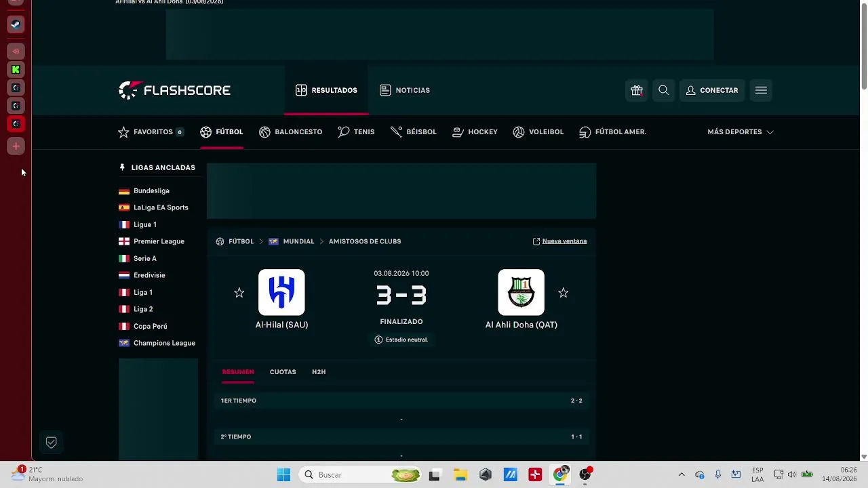Open OBS Studio from the taskbar
868x488 pixels.
pos(585,474)
